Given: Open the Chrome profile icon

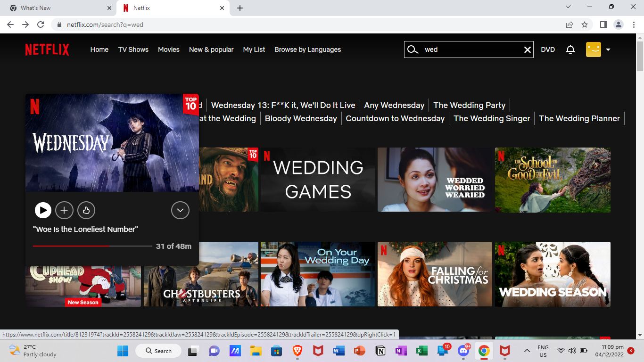Looking at the screenshot, I should pos(618,25).
